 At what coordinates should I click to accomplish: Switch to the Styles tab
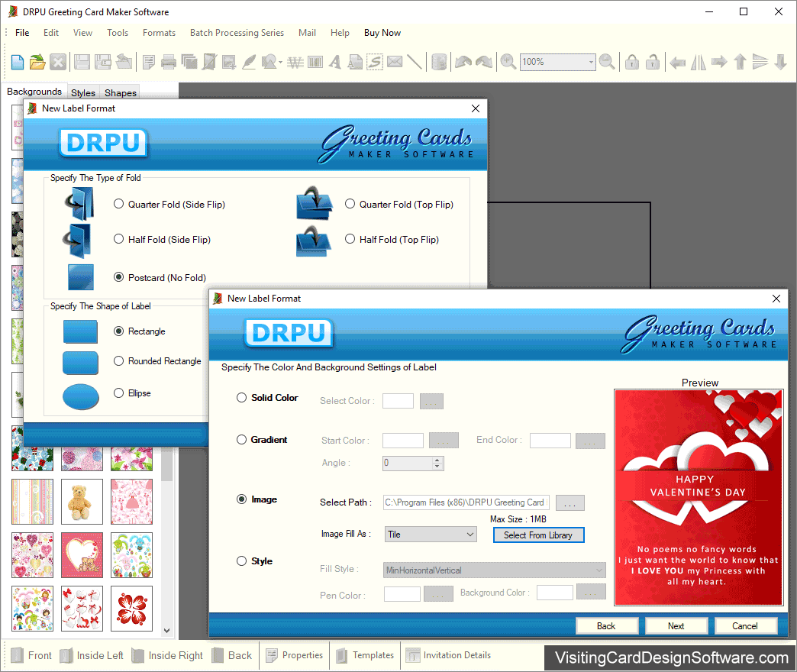[83, 92]
